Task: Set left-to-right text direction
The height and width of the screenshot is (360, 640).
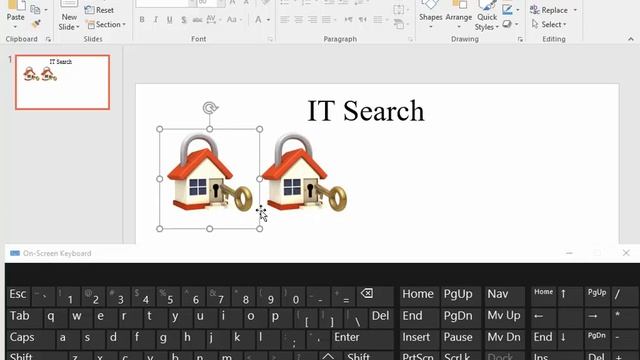Action: coord(348,20)
